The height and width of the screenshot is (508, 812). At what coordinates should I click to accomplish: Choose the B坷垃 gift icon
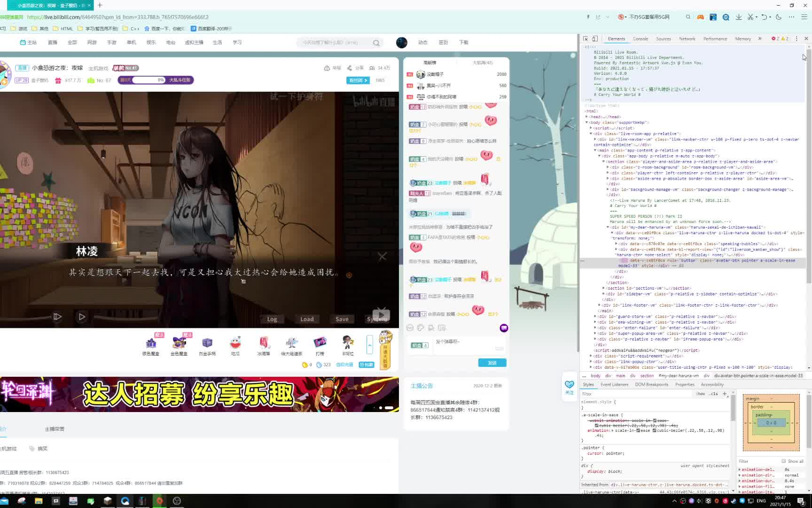click(348, 343)
